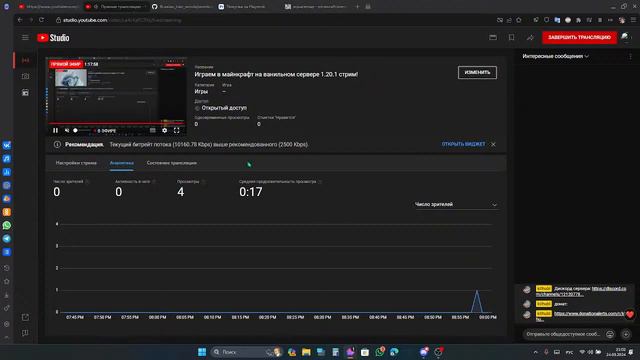Open the YouTube Studio hamburger menu
640x360 pixels.
click(25, 38)
